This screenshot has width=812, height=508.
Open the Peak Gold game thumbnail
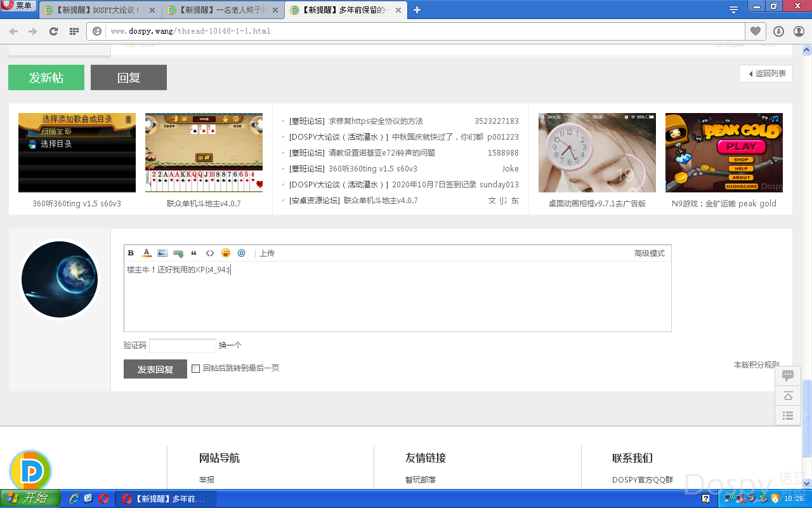coord(724,152)
